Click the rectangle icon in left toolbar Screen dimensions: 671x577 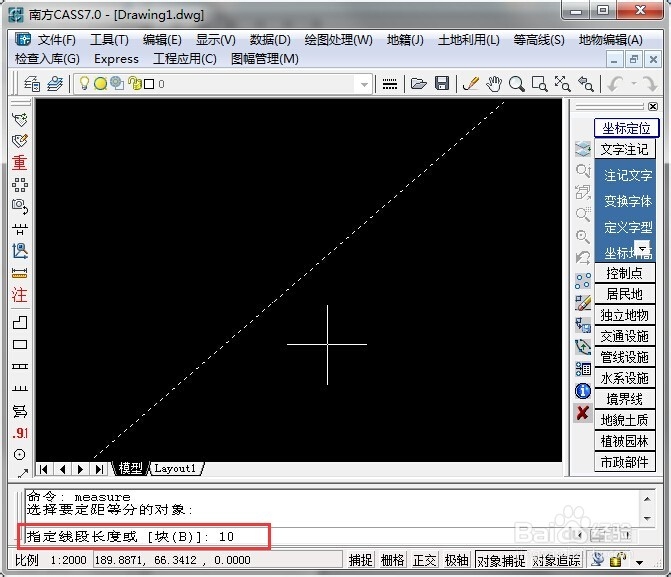(x=20, y=345)
